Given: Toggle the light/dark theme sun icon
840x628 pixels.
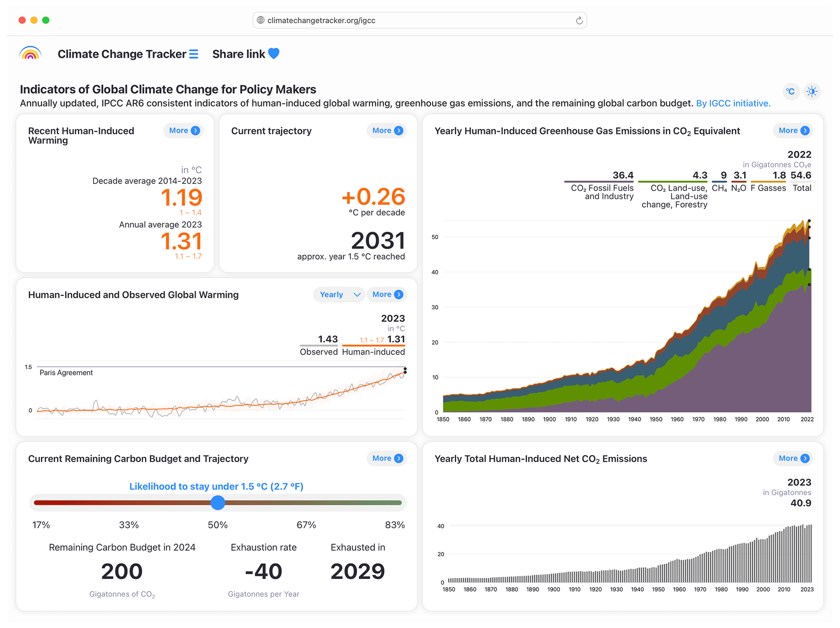Looking at the screenshot, I should pyautogui.click(x=812, y=91).
